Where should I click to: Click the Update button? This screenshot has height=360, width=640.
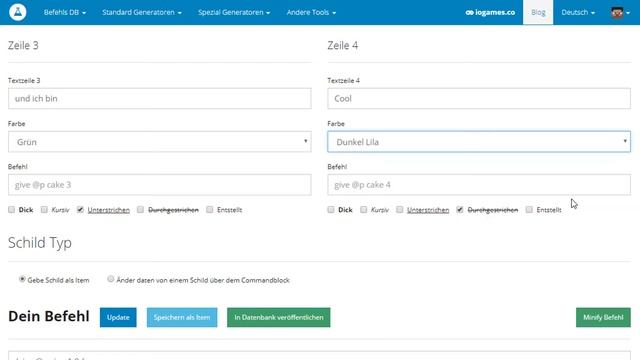pos(118,318)
